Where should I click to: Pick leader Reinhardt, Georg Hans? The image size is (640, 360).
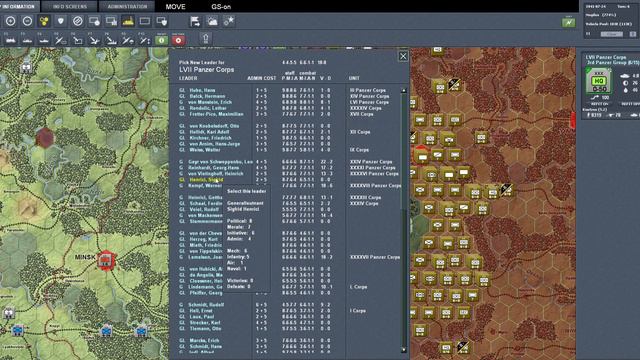pos(213,168)
